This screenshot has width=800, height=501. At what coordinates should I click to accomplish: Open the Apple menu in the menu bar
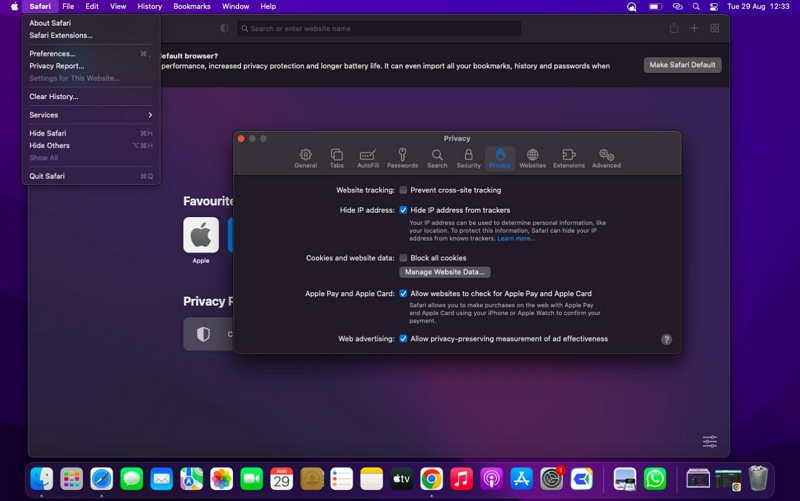click(x=14, y=6)
